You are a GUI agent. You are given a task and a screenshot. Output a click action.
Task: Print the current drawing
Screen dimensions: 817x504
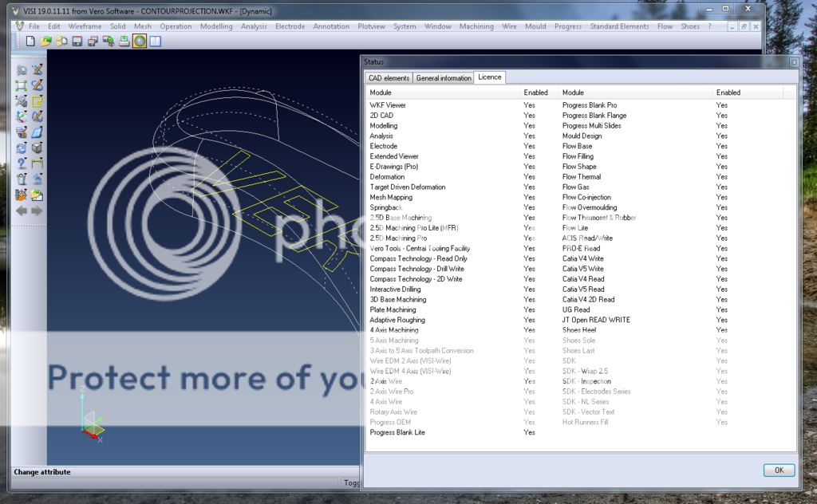(x=124, y=40)
